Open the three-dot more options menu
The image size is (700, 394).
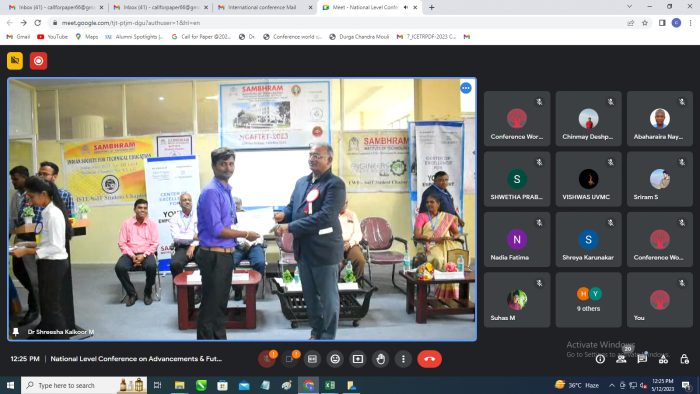(403, 359)
